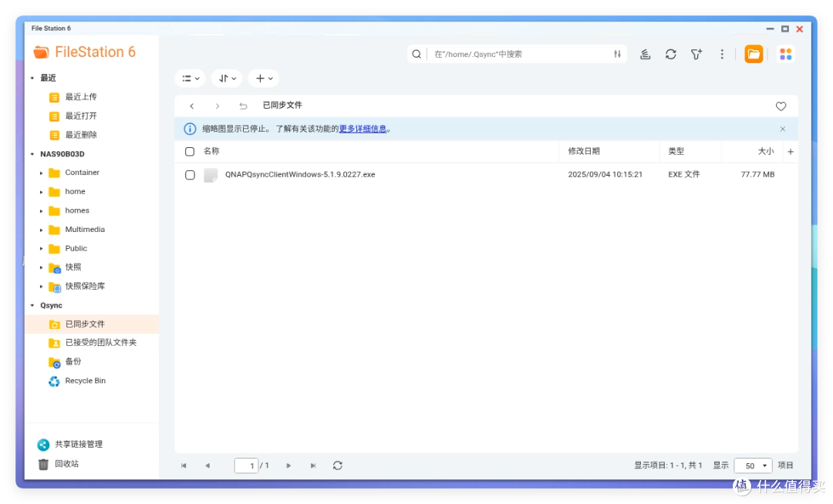This screenshot has height=504, width=833.
Task: Sort by 修改日期 column header
Action: pyautogui.click(x=584, y=151)
